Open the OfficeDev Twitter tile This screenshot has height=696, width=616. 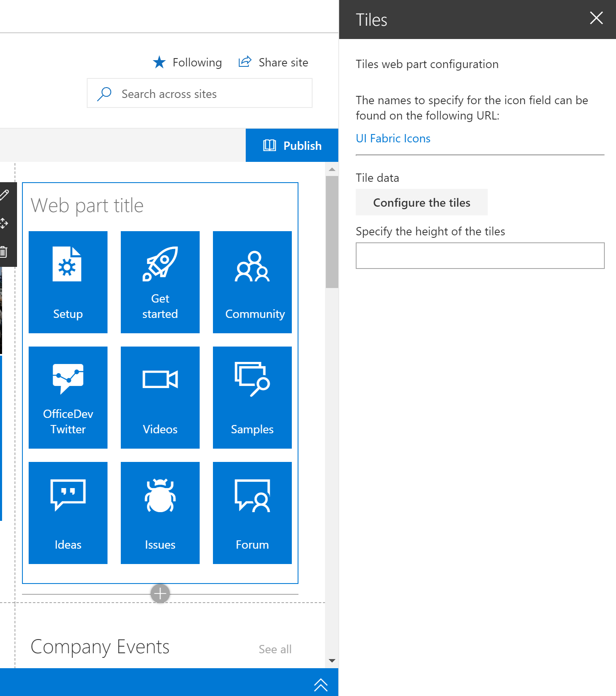(68, 398)
